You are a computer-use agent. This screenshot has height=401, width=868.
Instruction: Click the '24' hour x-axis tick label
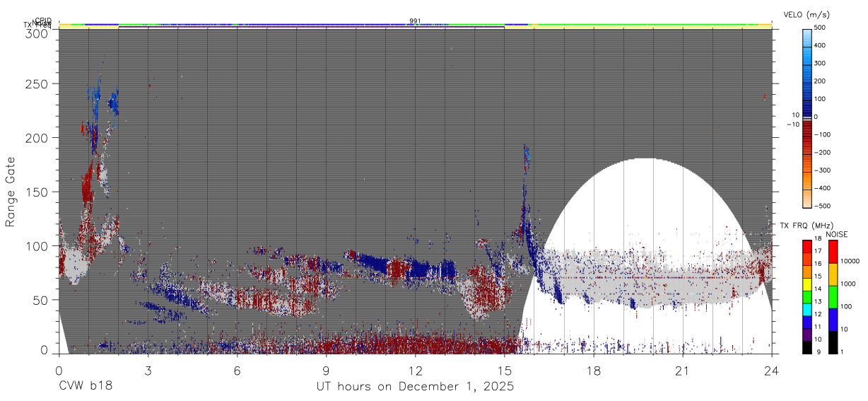coord(771,371)
